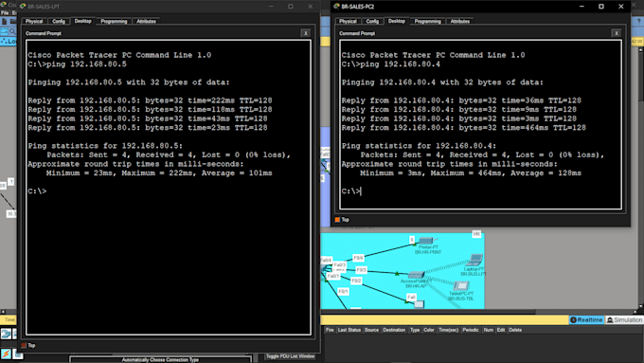The width and height of the screenshot is (644, 363).
Task: Click the Inspect magnifier tool icon
Action: pyautogui.click(x=12, y=31)
